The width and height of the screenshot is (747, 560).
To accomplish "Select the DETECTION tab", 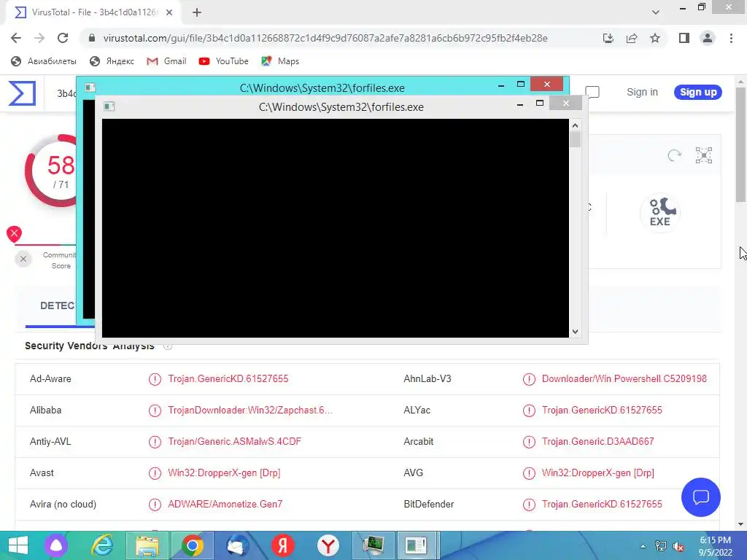I will (x=57, y=306).
